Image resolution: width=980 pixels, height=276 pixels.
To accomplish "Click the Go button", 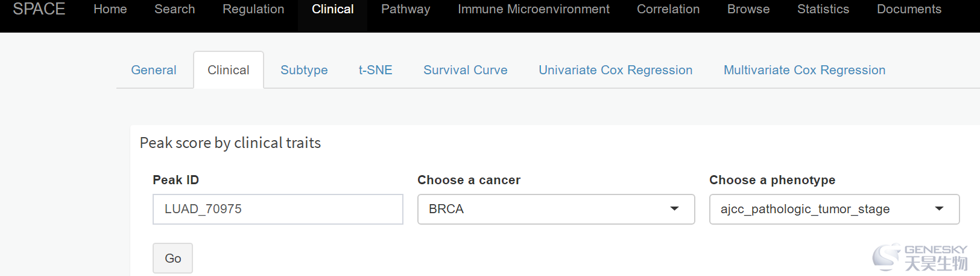I will coord(172,258).
